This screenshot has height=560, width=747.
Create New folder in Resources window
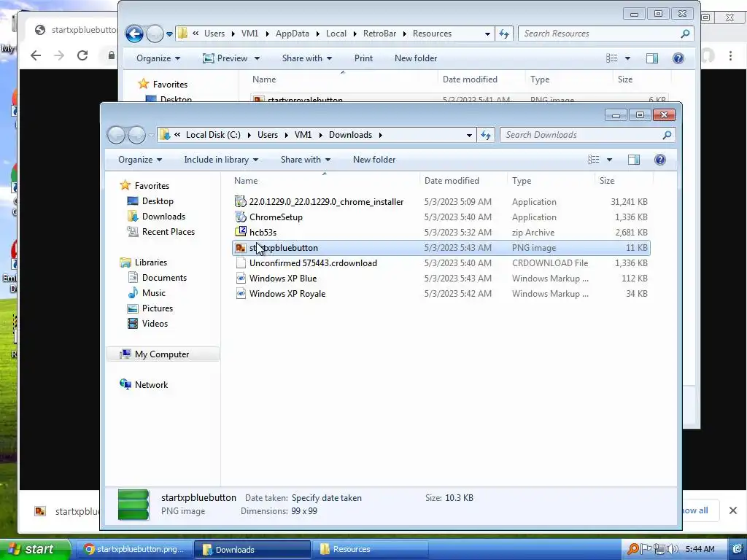pos(415,58)
